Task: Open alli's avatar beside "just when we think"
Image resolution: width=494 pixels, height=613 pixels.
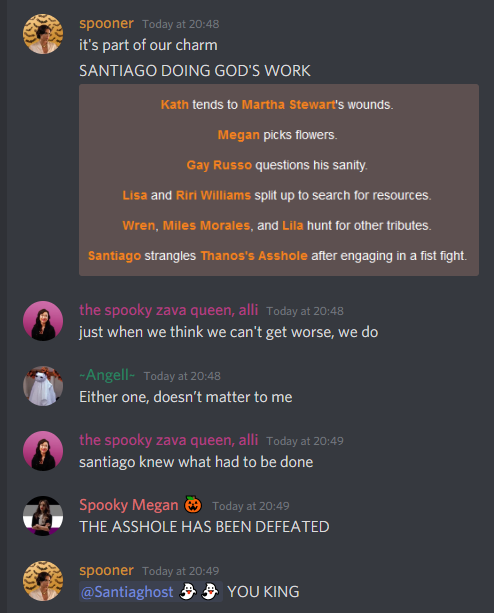Action: pyautogui.click(x=43, y=321)
